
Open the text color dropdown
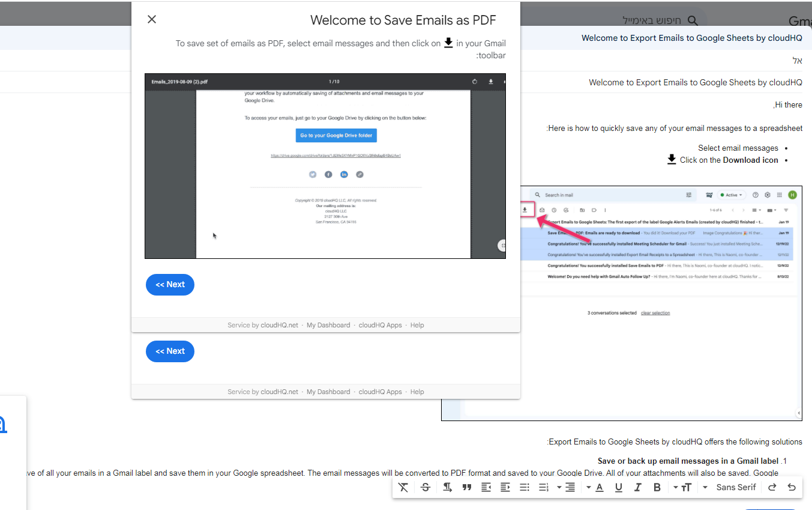(x=595, y=487)
